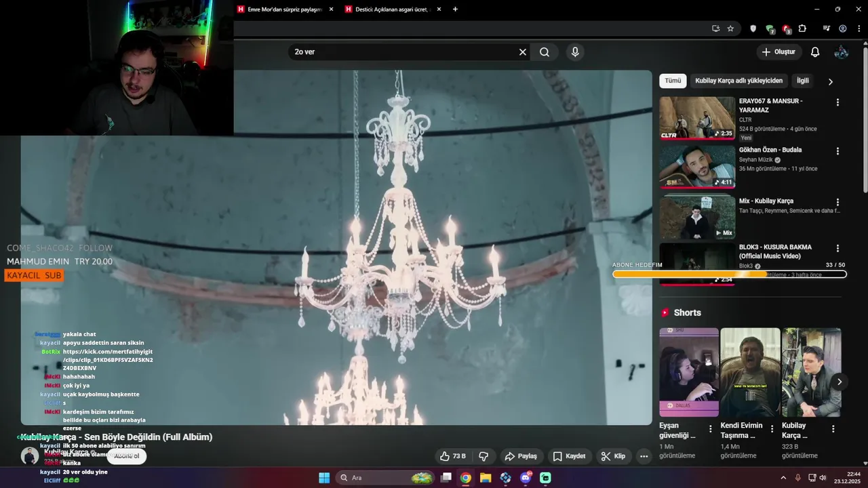Open options for BLOK3 KUSURA BAKMA video

tap(837, 249)
